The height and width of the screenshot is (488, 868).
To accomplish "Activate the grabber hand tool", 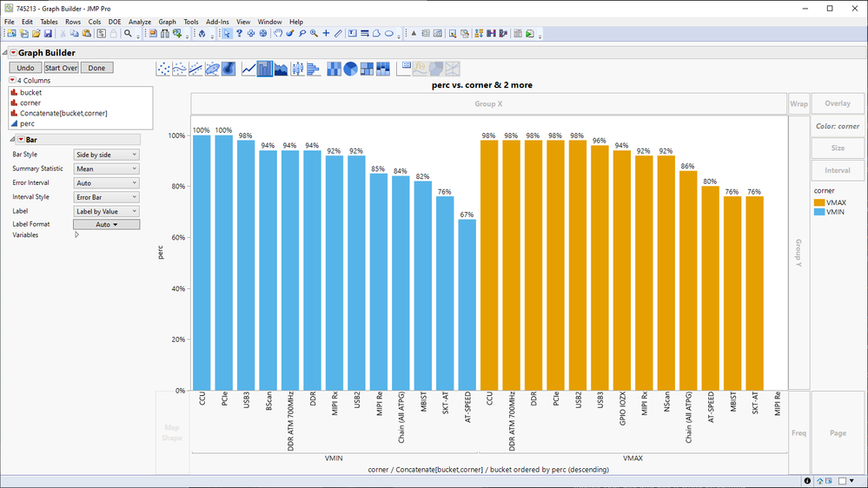I will (x=278, y=34).
